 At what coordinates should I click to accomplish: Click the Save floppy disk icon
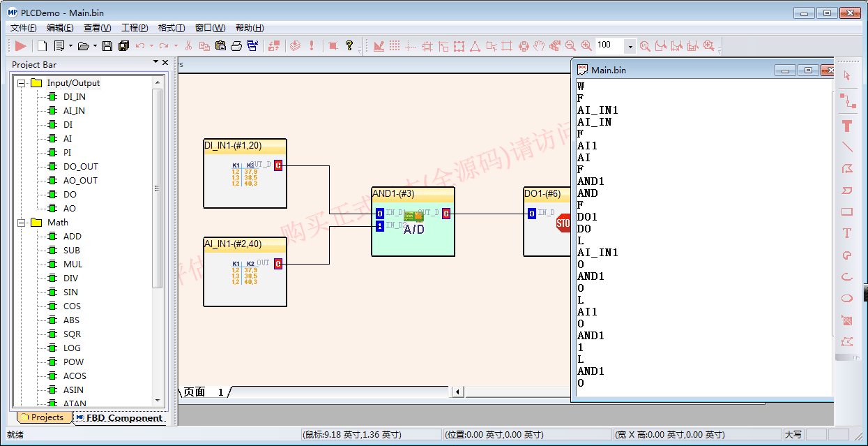click(107, 46)
